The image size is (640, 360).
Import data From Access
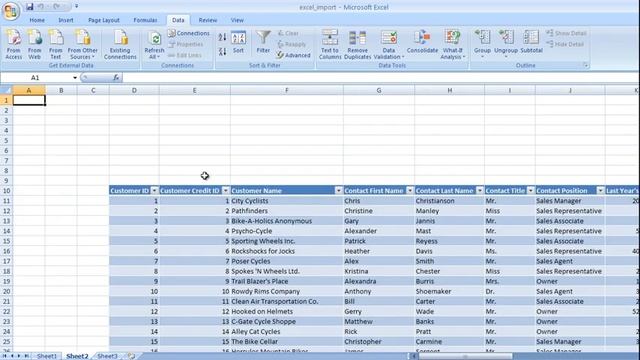click(x=13, y=44)
